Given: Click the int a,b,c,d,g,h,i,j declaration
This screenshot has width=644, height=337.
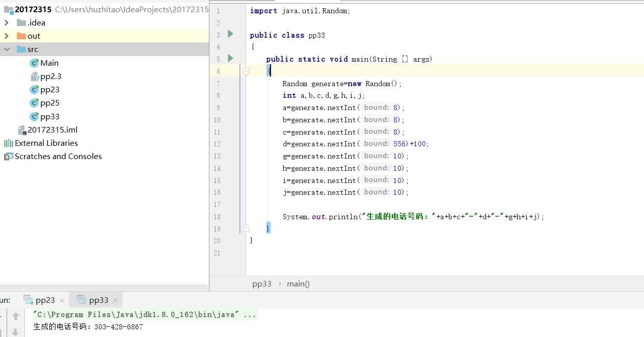Looking at the screenshot, I should [x=324, y=95].
